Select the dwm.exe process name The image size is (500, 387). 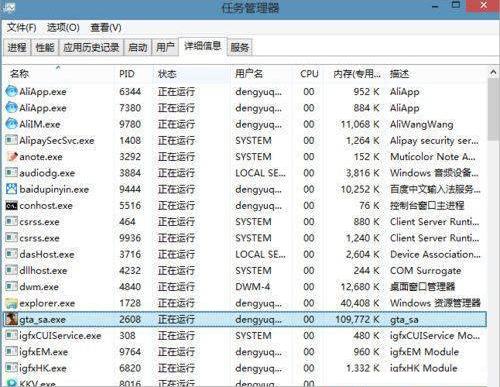click(39, 287)
